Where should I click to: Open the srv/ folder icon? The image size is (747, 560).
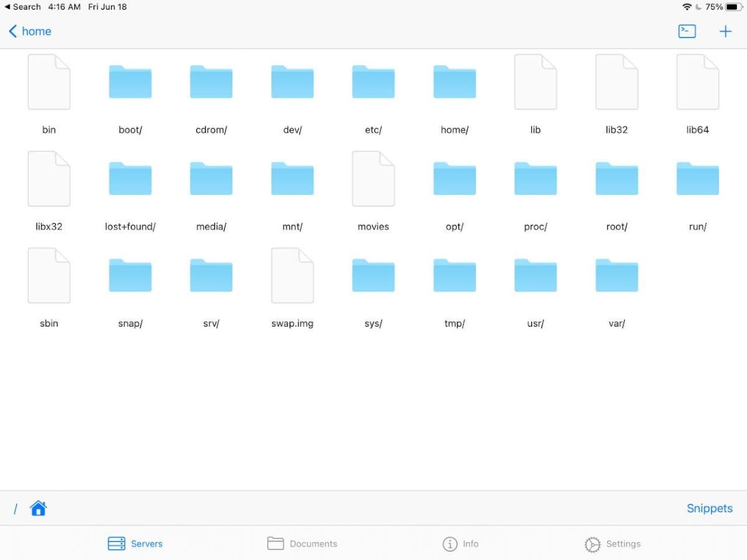pos(211,276)
